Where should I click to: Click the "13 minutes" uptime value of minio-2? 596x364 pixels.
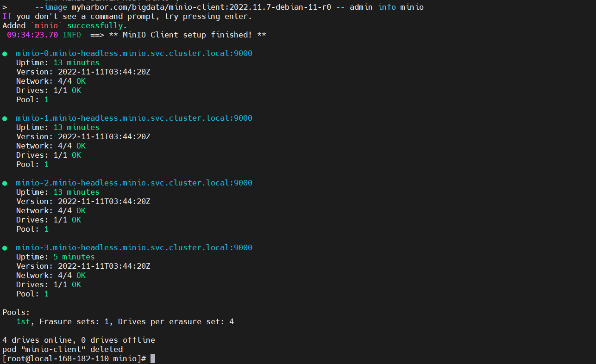(x=76, y=192)
